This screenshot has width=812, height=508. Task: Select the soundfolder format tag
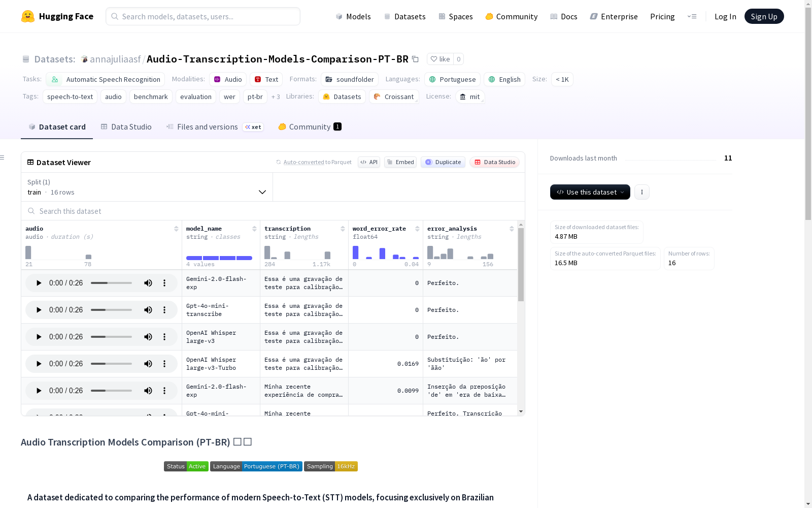pyautogui.click(x=350, y=79)
